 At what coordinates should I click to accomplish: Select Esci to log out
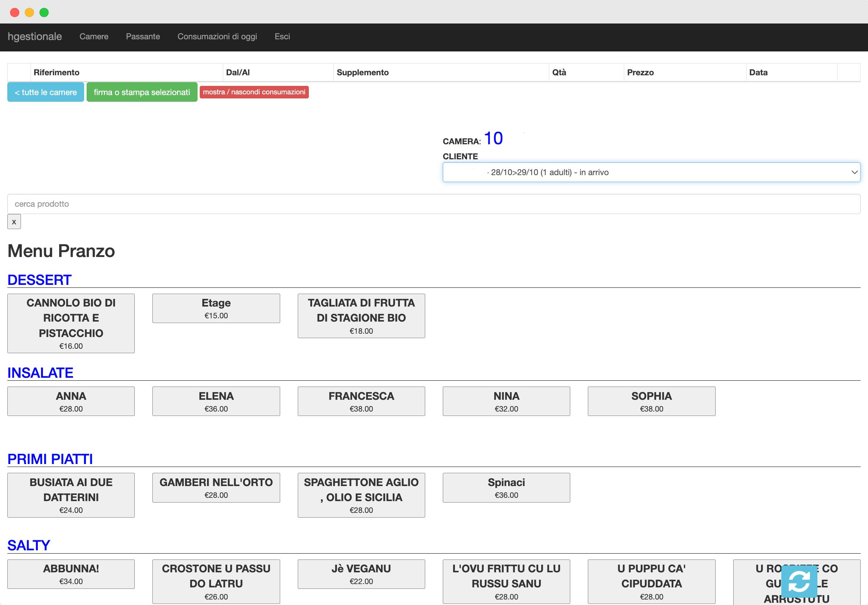(x=282, y=36)
